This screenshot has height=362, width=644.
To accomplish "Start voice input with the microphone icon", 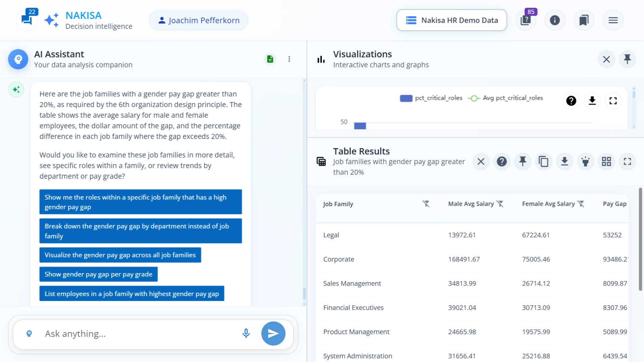I will [x=246, y=333].
